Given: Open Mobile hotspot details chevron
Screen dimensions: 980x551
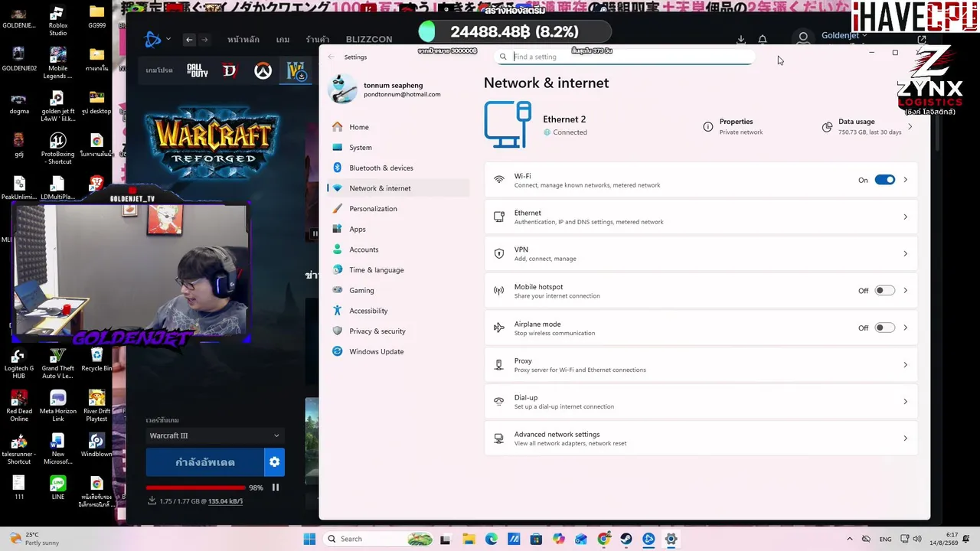Looking at the screenshot, I should [905, 291].
